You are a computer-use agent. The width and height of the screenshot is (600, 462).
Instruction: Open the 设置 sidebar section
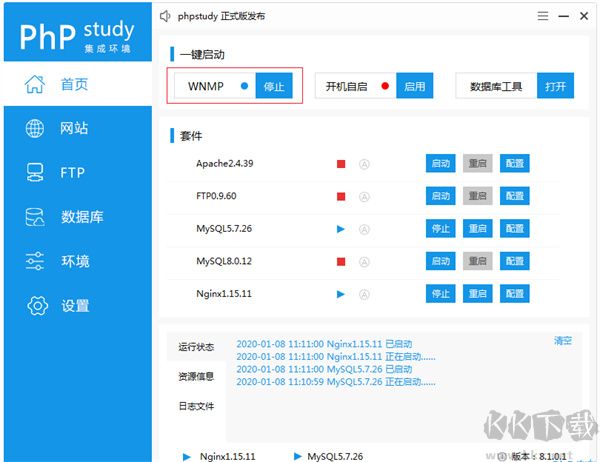[x=78, y=305]
